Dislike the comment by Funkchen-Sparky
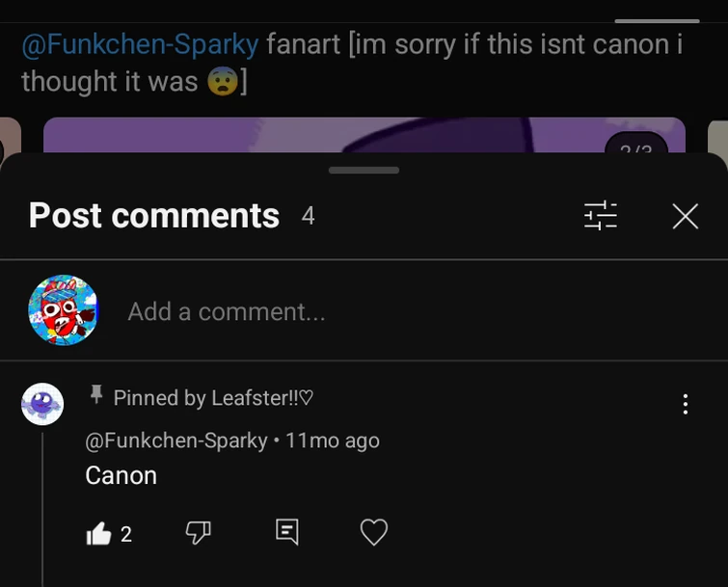Image resolution: width=728 pixels, height=587 pixels. (x=198, y=532)
